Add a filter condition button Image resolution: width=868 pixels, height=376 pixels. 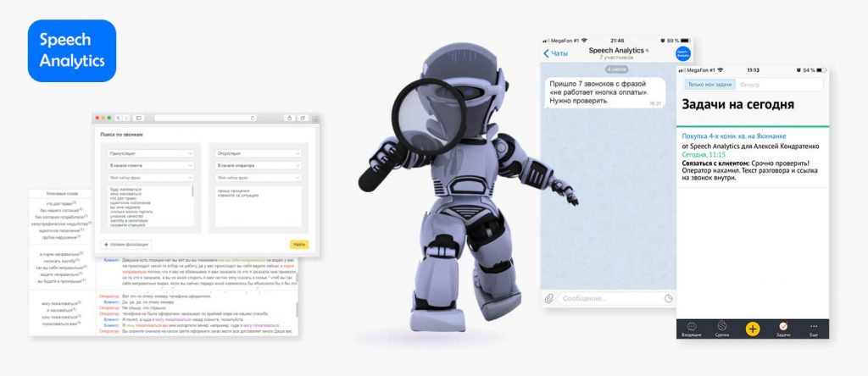click(x=126, y=245)
